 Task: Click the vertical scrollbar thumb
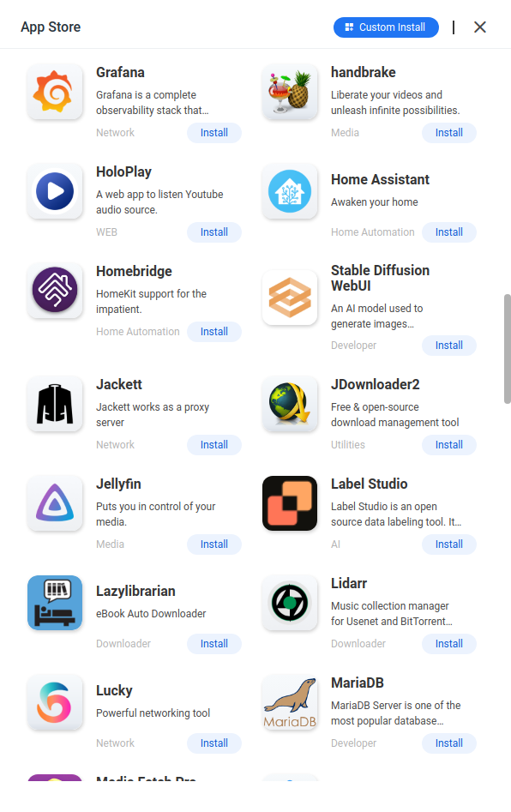tap(508, 348)
